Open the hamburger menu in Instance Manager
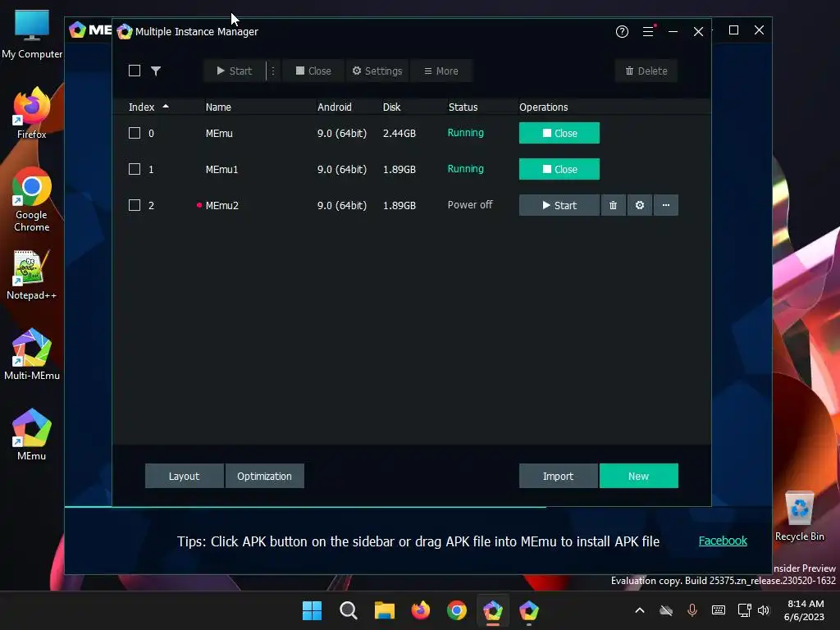The height and width of the screenshot is (630, 840). pos(648,32)
